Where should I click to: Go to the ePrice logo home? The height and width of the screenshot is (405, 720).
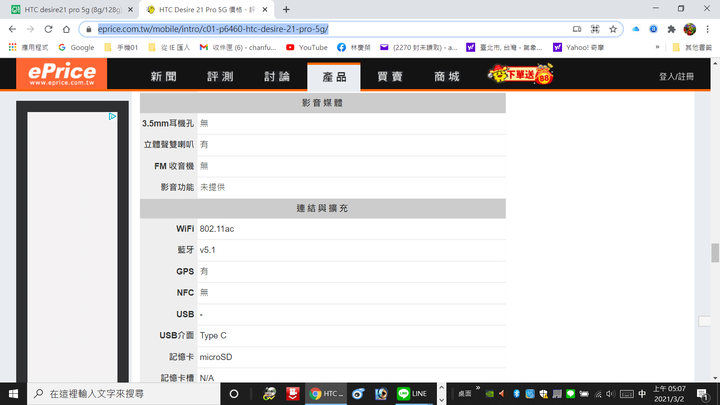pyautogui.click(x=62, y=73)
